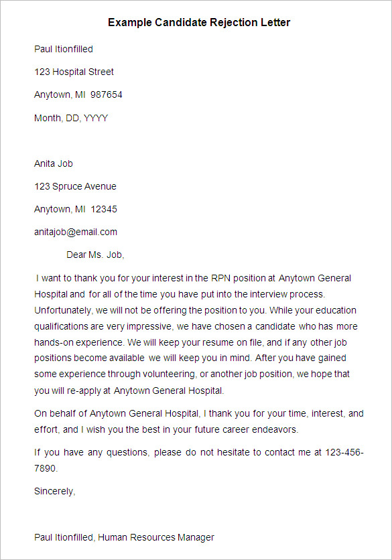
Task: Select the Month, DD, YYYY date placeholder
Action: [x=71, y=118]
